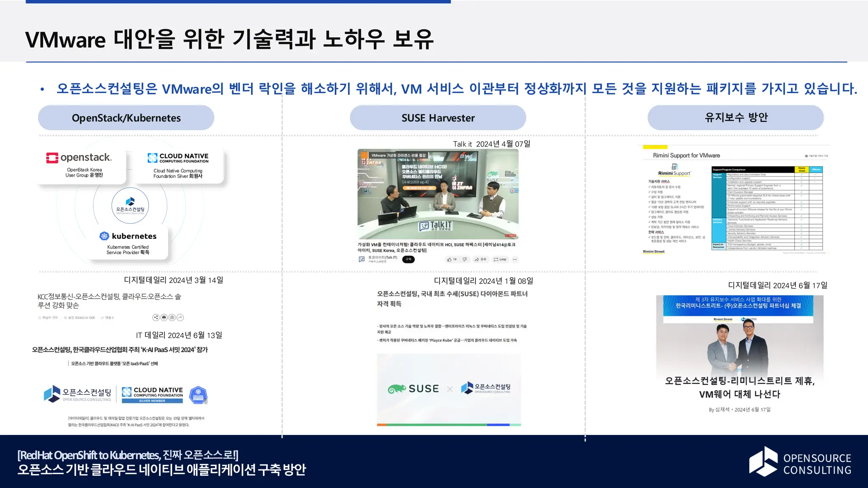Click Kubernetes Certified Service Provider 획득 label
This screenshot has width=868, height=488.
128,250
